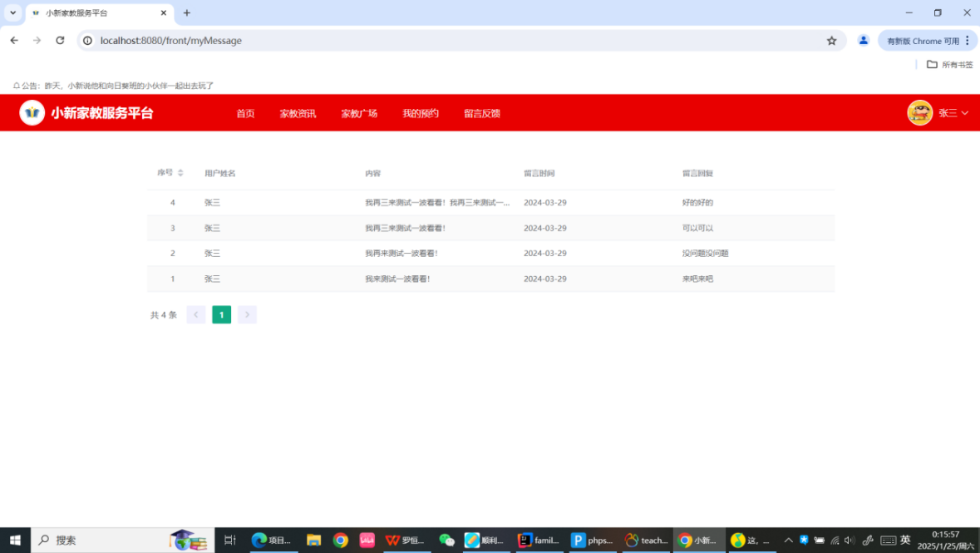Click the volume speaker tray icon

tap(849, 540)
